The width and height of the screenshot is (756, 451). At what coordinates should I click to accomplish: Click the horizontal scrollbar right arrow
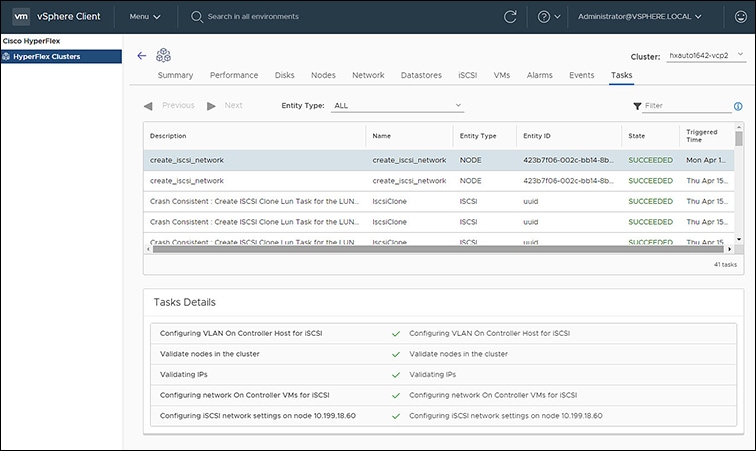(x=729, y=249)
